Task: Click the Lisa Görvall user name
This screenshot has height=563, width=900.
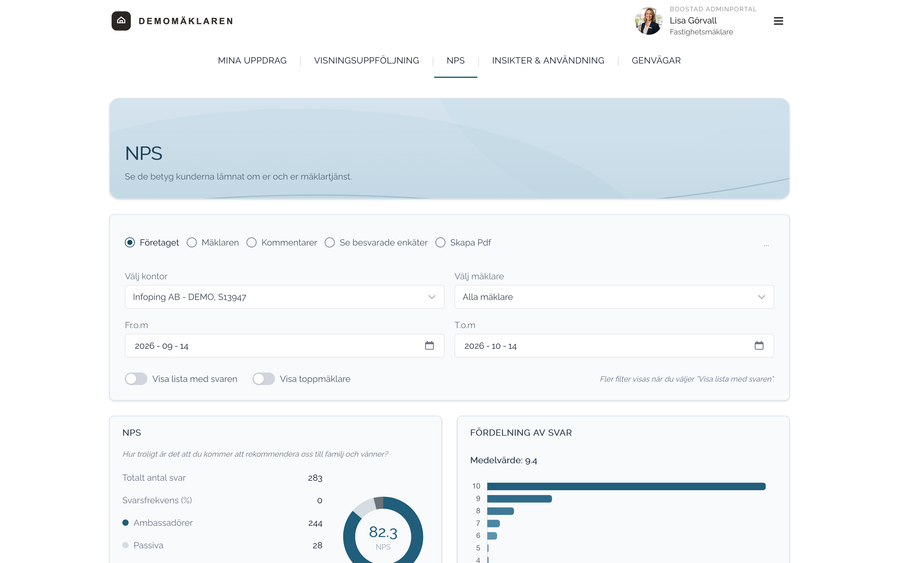Action: pos(693,21)
